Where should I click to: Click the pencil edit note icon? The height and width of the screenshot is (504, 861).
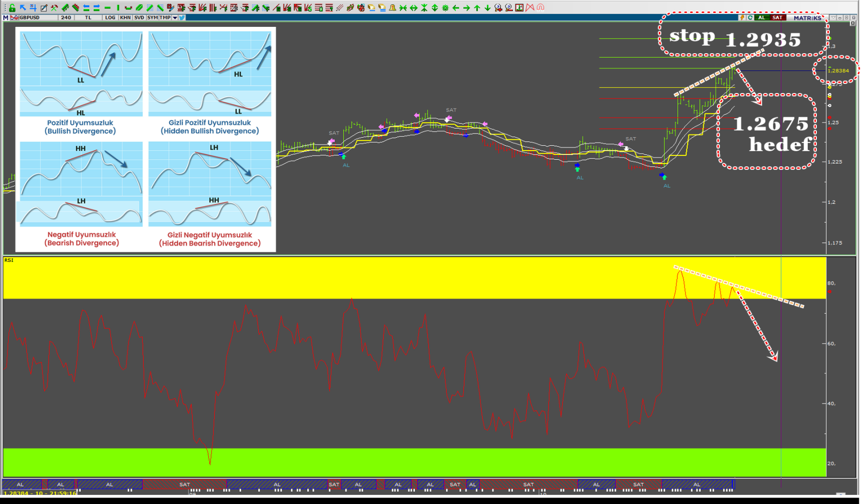point(44,8)
